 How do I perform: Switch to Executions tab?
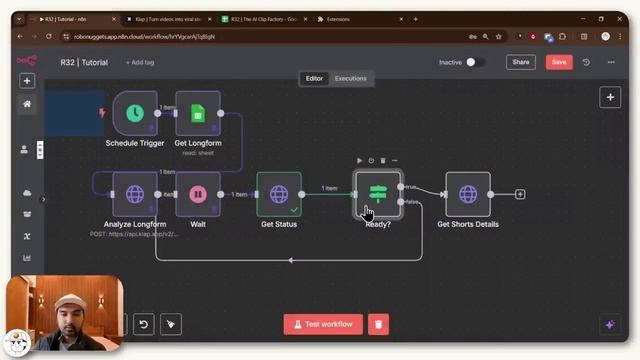point(351,78)
